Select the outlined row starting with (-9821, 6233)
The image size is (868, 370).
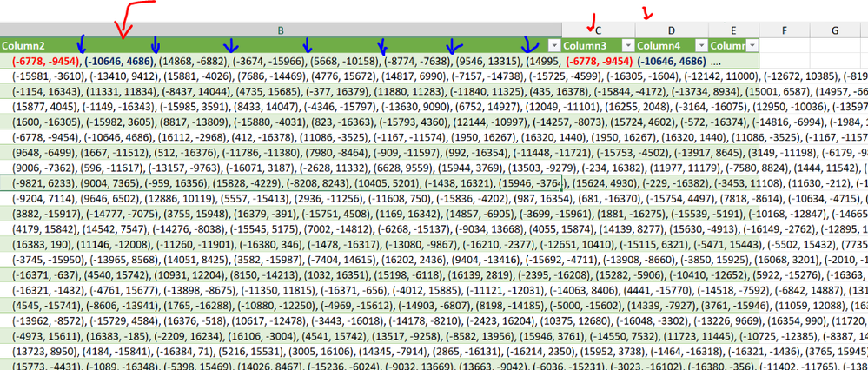(x=434, y=182)
